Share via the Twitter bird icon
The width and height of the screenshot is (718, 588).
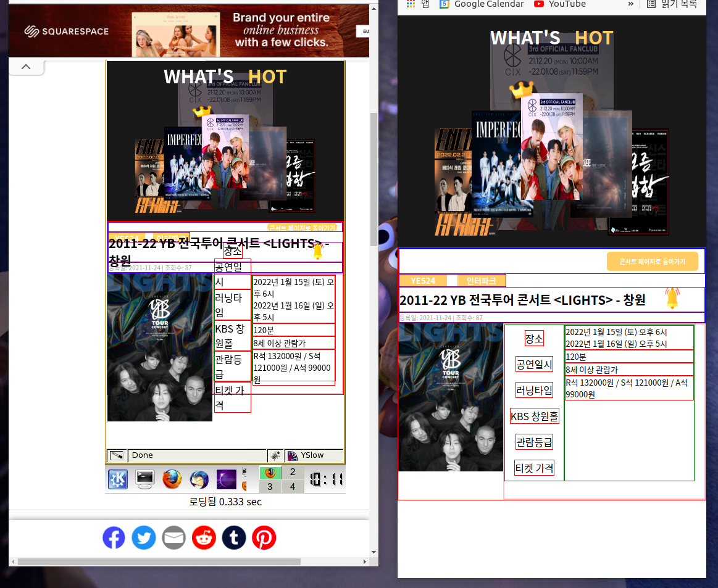click(x=144, y=537)
